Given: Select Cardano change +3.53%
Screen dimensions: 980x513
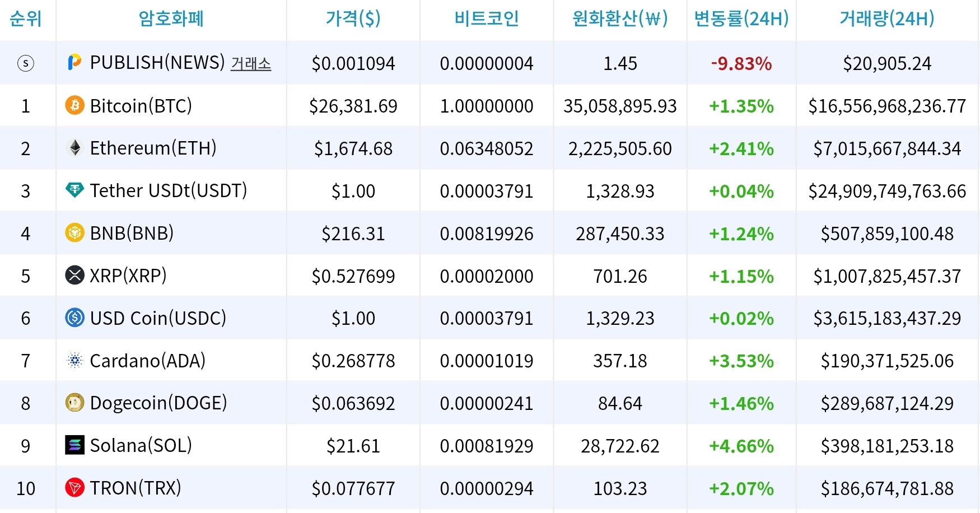Looking at the screenshot, I should [741, 361].
